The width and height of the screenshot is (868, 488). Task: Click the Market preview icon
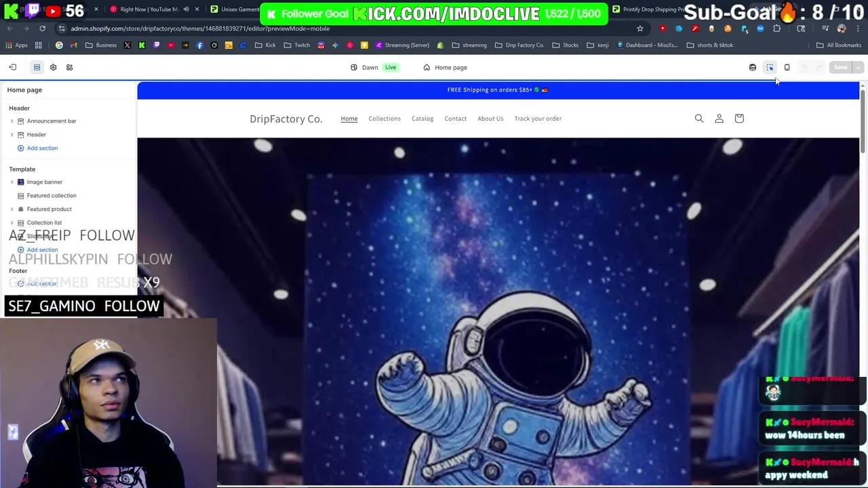click(753, 67)
